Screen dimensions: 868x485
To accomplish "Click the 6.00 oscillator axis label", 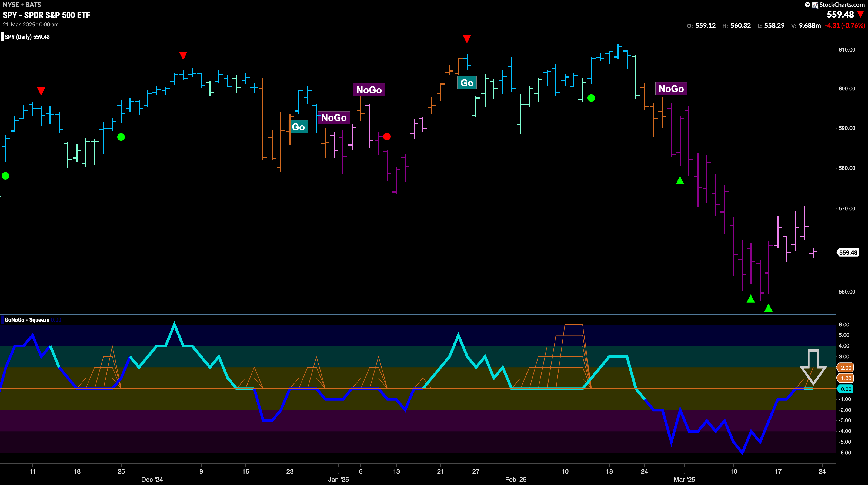I will click(x=844, y=325).
